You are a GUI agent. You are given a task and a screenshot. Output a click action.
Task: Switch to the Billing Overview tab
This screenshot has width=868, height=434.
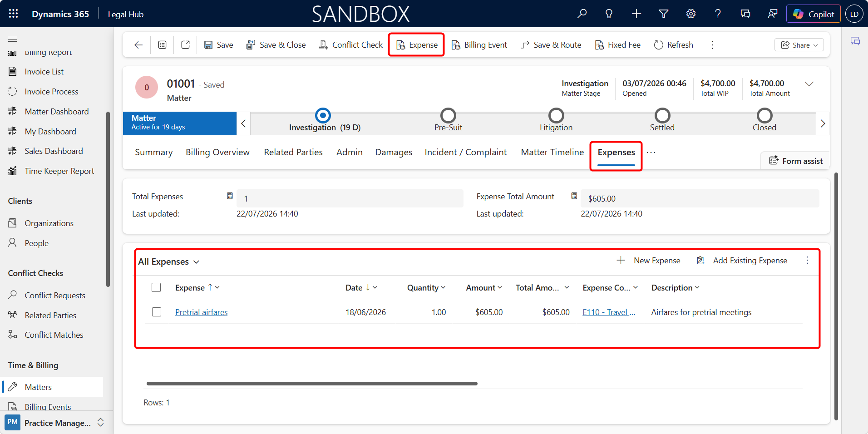(217, 153)
